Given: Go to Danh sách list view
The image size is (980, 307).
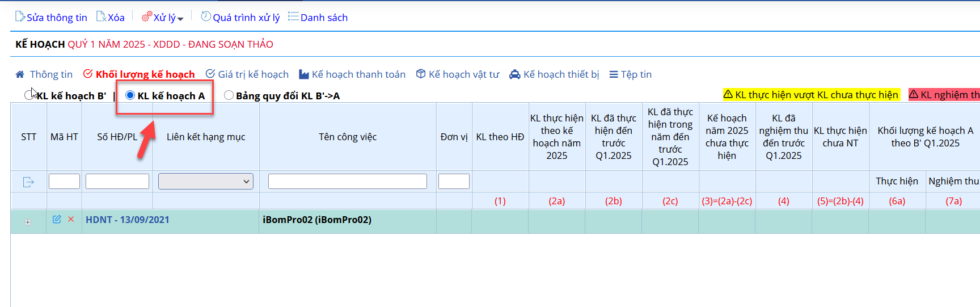Looking at the screenshot, I should click(318, 17).
